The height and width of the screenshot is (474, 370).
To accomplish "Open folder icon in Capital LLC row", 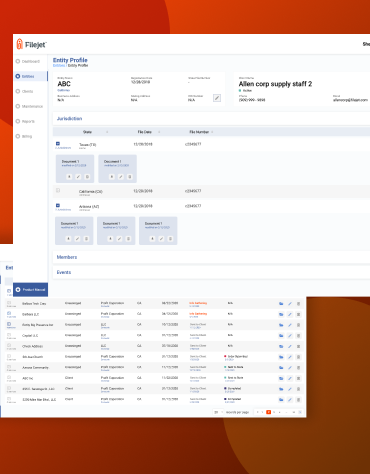I will tap(281, 336).
